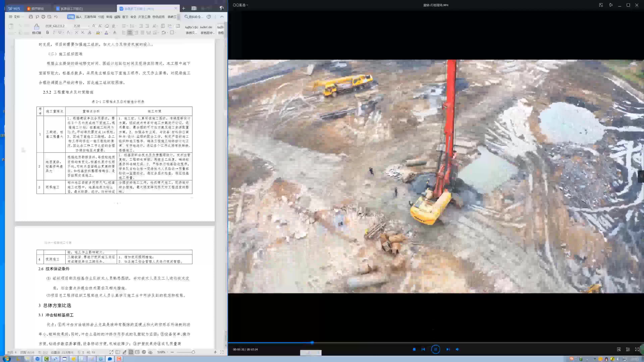Pin QQ影音 window on top

click(611, 5)
